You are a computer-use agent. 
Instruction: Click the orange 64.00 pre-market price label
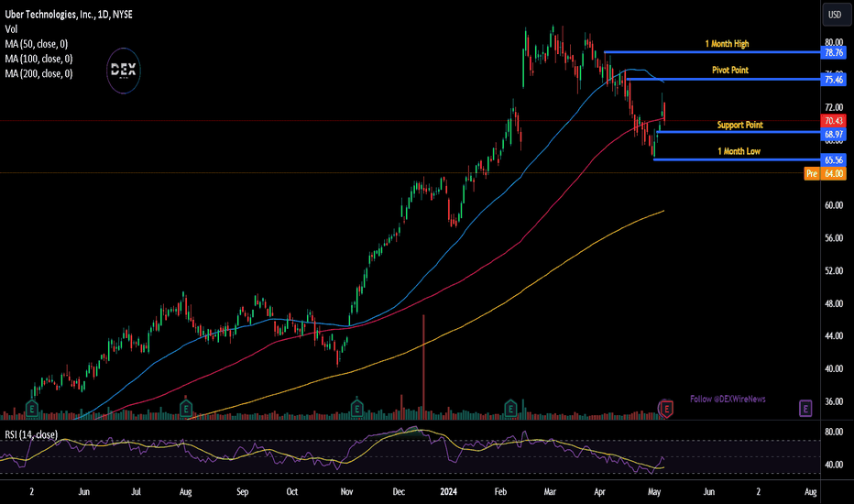point(834,174)
